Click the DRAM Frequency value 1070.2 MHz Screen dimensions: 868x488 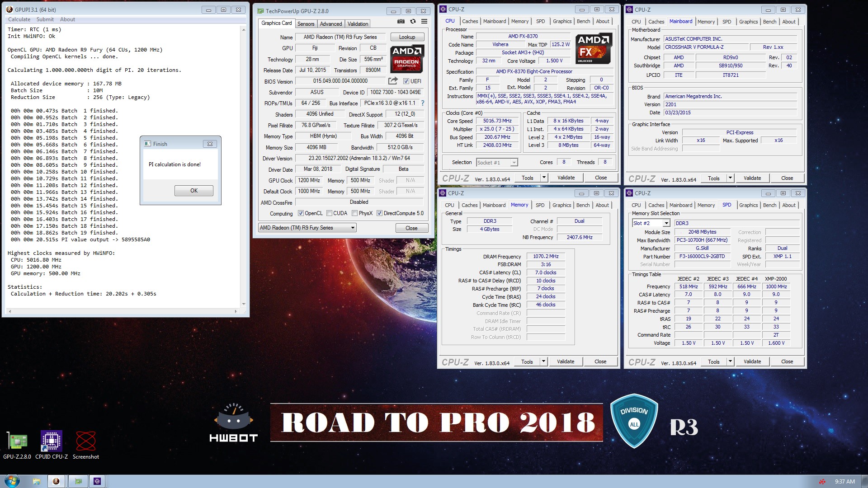(546, 256)
